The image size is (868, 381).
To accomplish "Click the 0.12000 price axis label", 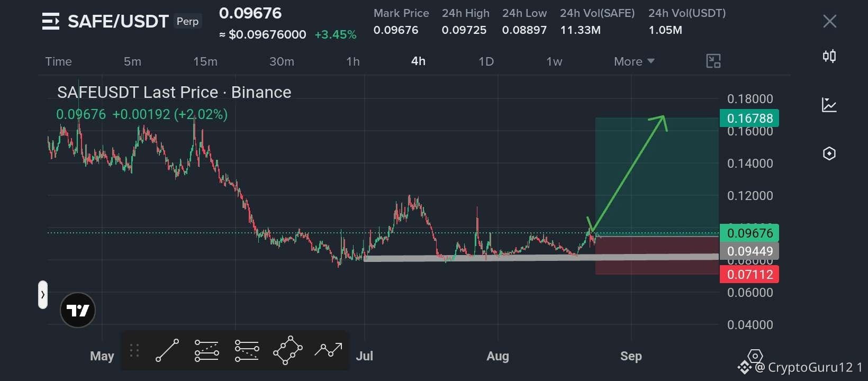I will click(750, 196).
